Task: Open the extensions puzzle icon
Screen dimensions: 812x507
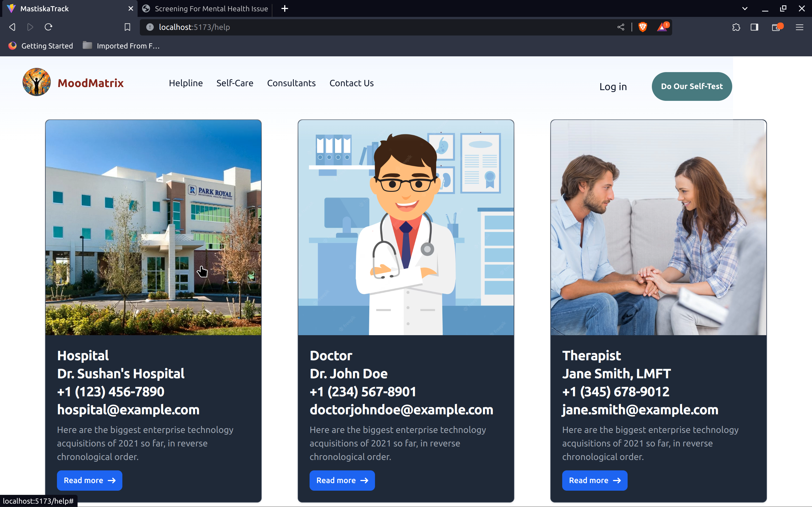Action: pos(736,27)
